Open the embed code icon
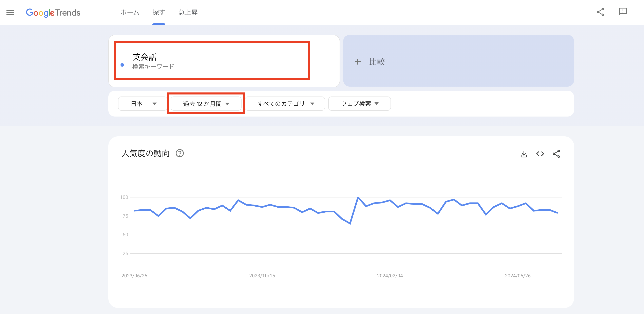This screenshot has width=644, height=314. pyautogui.click(x=540, y=154)
